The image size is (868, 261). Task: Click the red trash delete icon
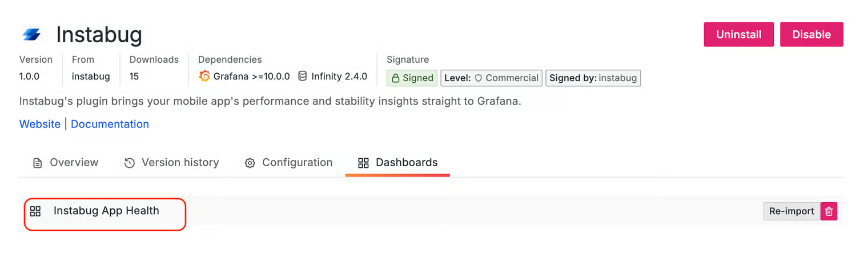(829, 211)
